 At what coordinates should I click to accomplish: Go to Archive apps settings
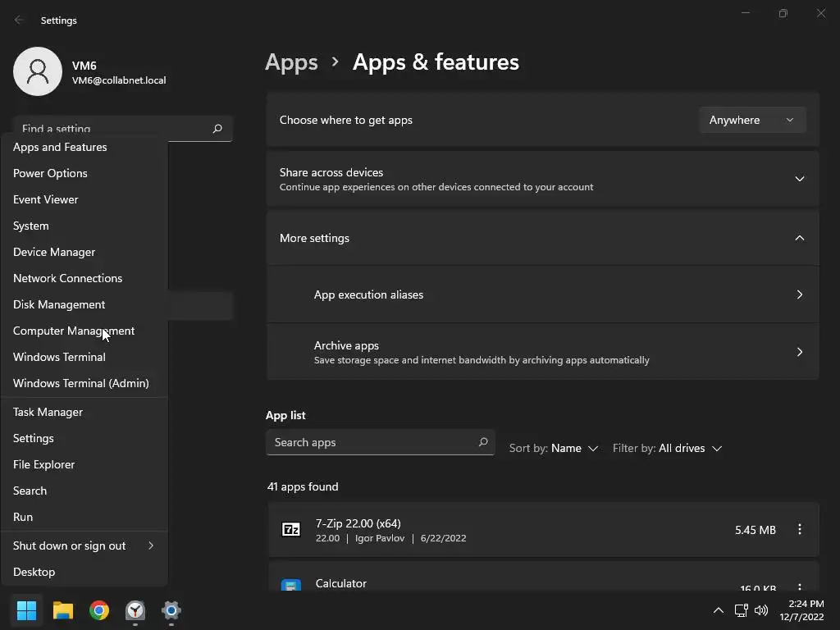[x=542, y=352]
